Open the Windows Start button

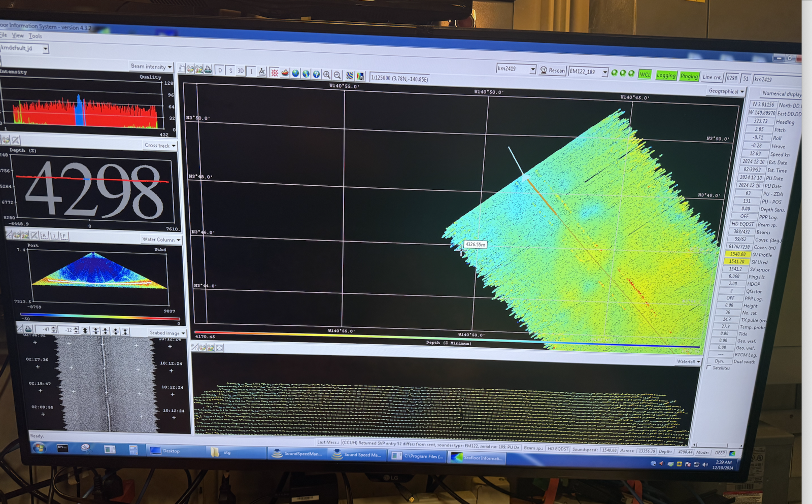click(39, 448)
